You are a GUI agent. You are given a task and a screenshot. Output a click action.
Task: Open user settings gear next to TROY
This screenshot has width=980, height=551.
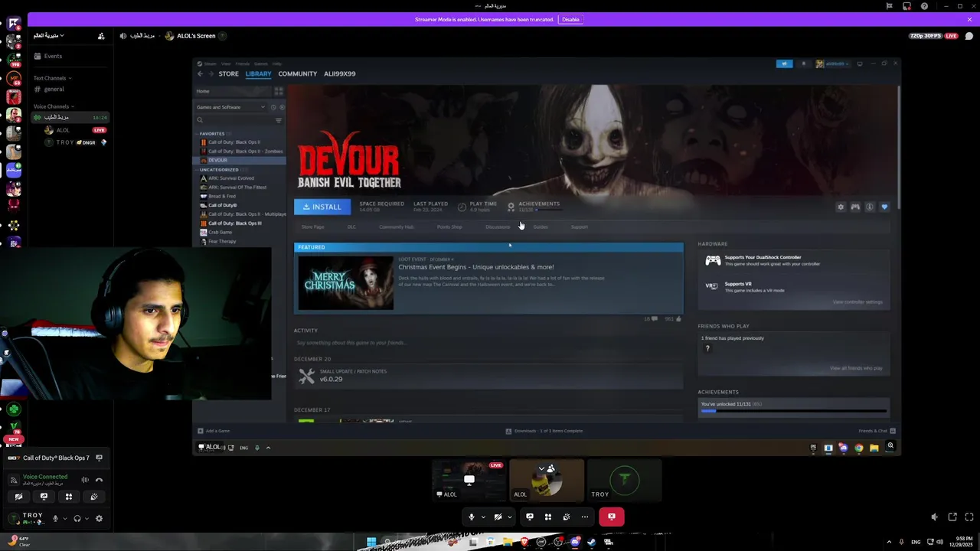[x=99, y=519]
